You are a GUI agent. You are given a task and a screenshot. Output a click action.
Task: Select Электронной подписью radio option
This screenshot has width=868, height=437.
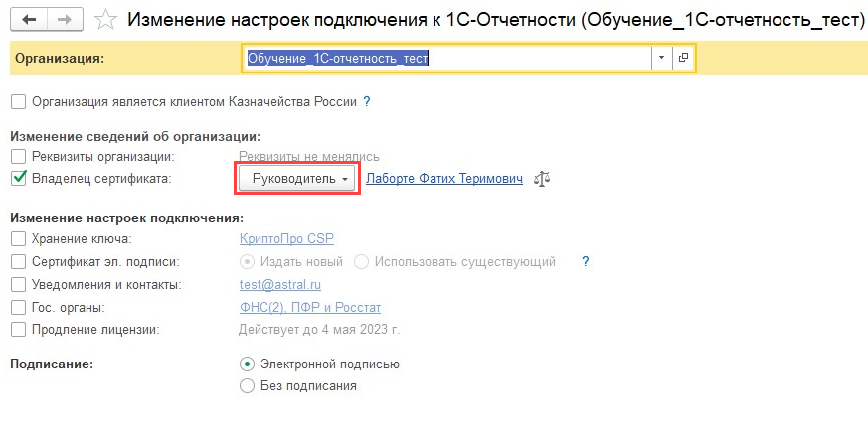point(248,364)
